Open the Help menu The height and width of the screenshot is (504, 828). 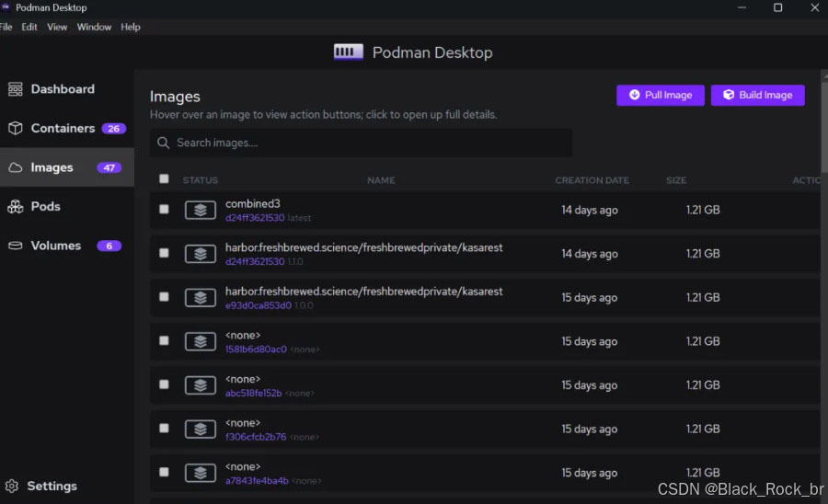coord(131,27)
